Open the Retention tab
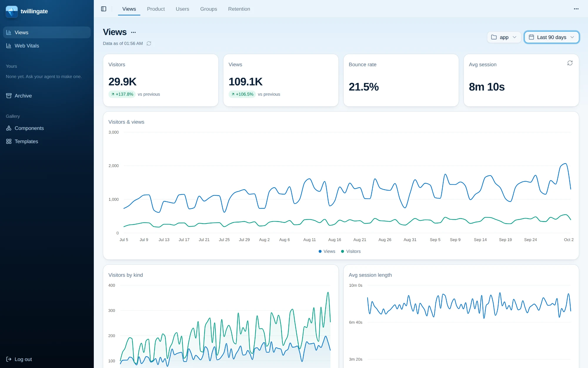The width and height of the screenshot is (588, 368). 239,9
